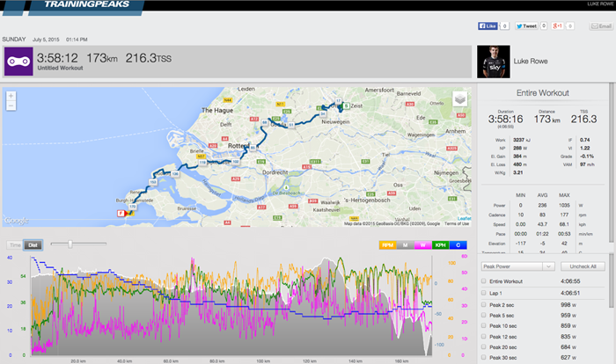Check the Peak 5 sec checkbox
Viewport: 616px width, 364px height.
484,316
